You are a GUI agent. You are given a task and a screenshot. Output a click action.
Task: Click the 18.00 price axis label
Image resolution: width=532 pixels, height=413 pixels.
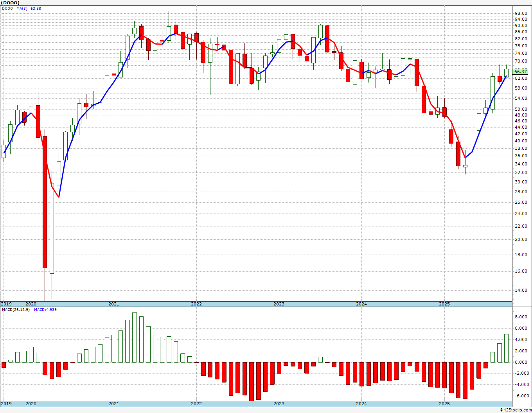coord(521,255)
